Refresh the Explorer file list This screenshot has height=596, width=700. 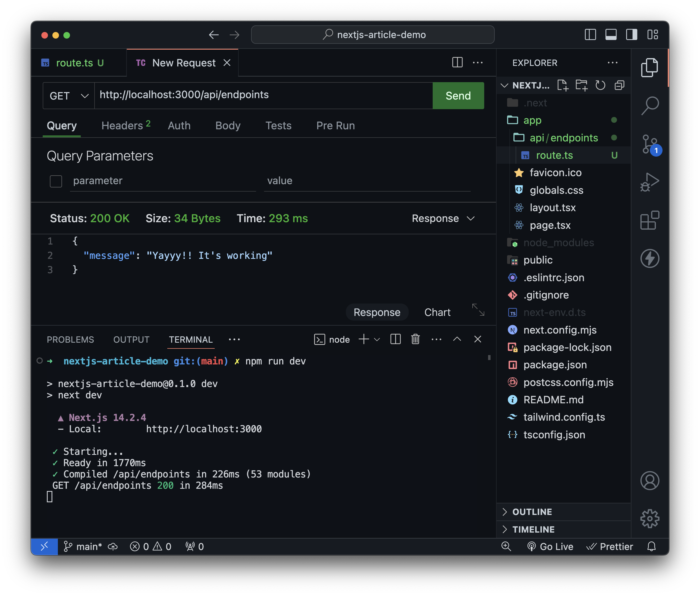pyautogui.click(x=601, y=85)
